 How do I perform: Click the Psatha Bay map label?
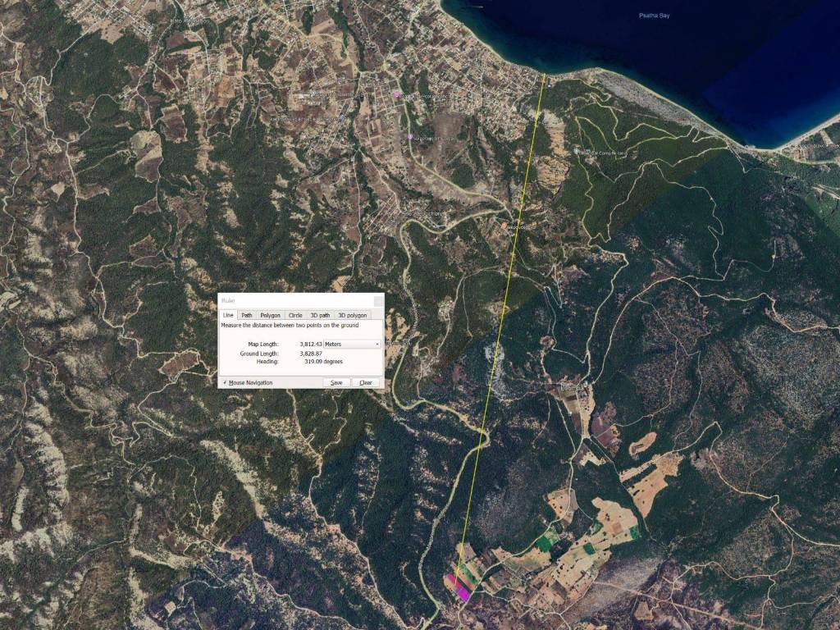[654, 16]
